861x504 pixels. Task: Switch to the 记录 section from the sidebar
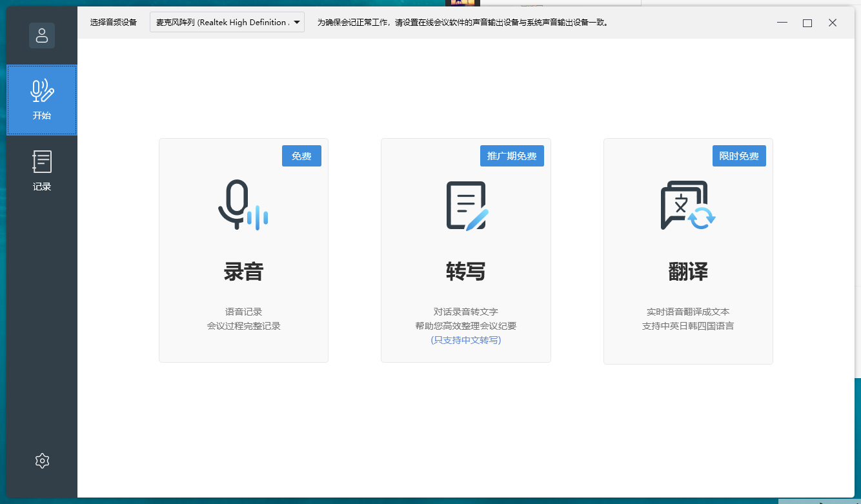[x=41, y=170]
